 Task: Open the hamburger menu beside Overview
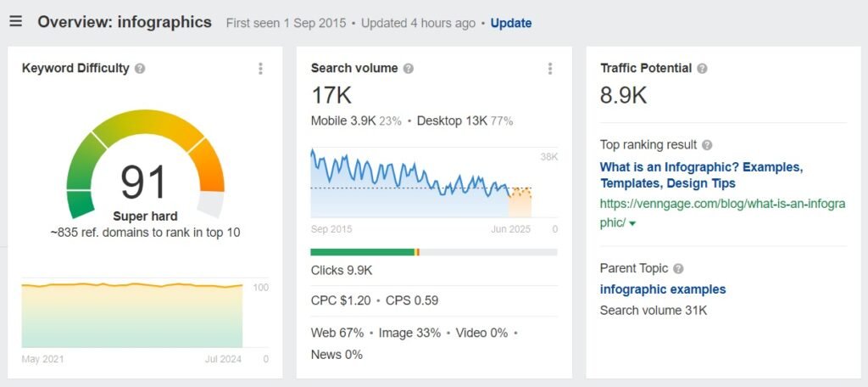click(x=15, y=21)
